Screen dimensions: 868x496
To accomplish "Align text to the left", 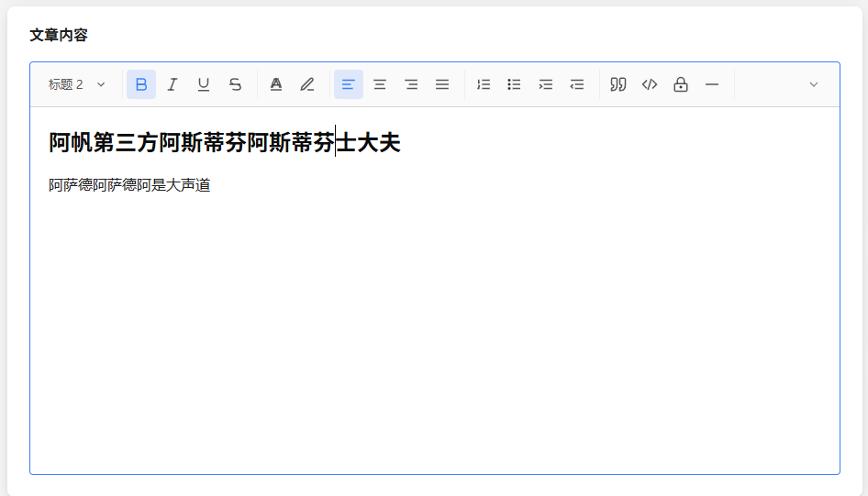I will 349,84.
